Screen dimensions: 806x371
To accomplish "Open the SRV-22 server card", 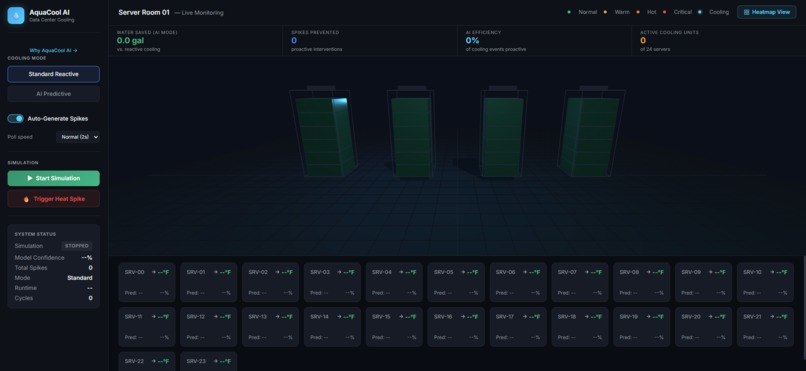I will click(x=146, y=361).
